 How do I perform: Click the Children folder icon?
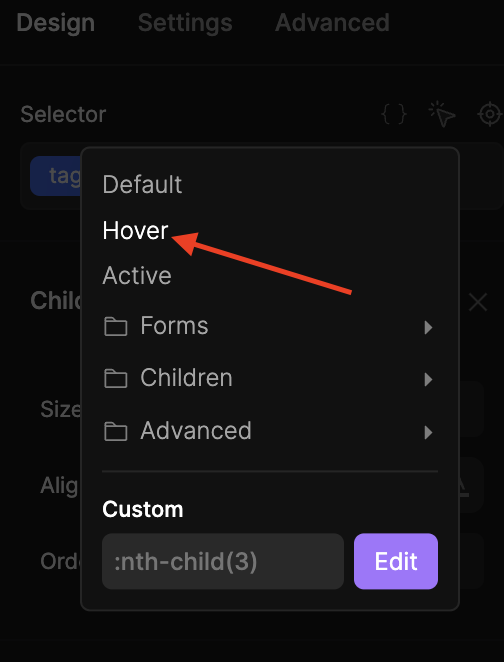pyautogui.click(x=116, y=378)
